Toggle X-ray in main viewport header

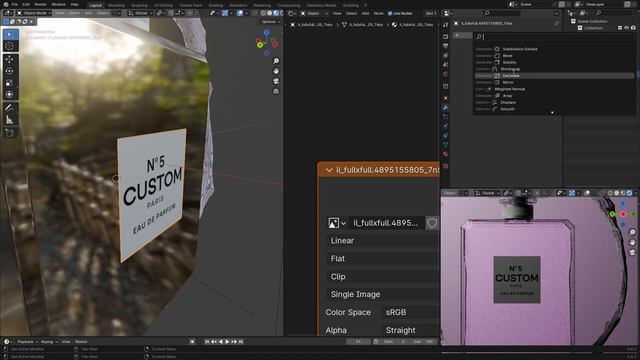pos(255,13)
